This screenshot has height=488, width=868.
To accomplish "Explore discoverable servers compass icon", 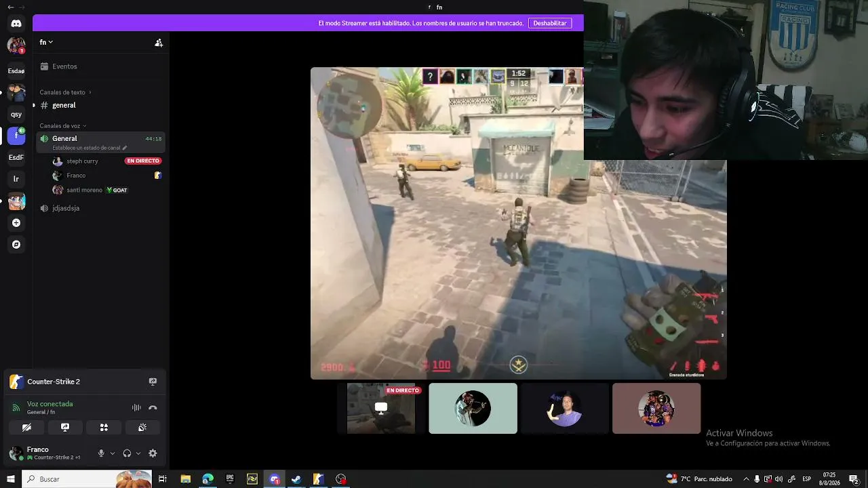I will pos(16,244).
